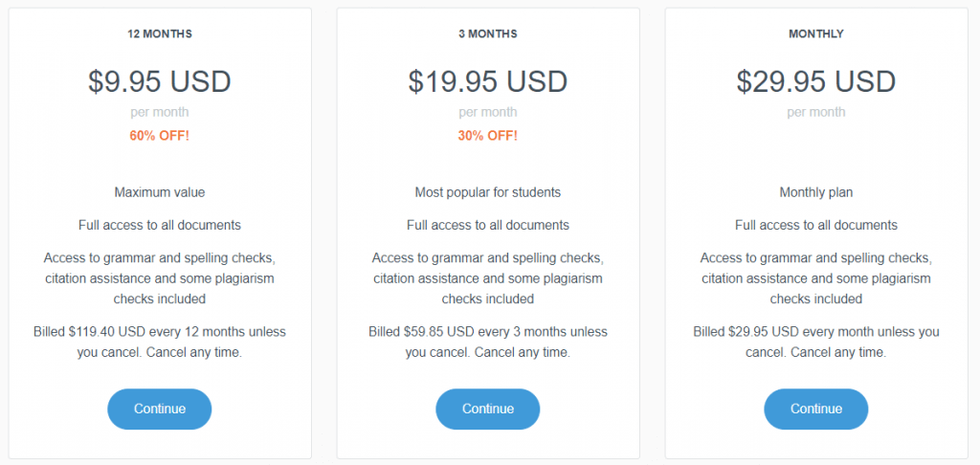Viewport: 980px width, 465px height.
Task: Click grammar and spelling checks text in 3 Months card
Action: tap(488, 257)
